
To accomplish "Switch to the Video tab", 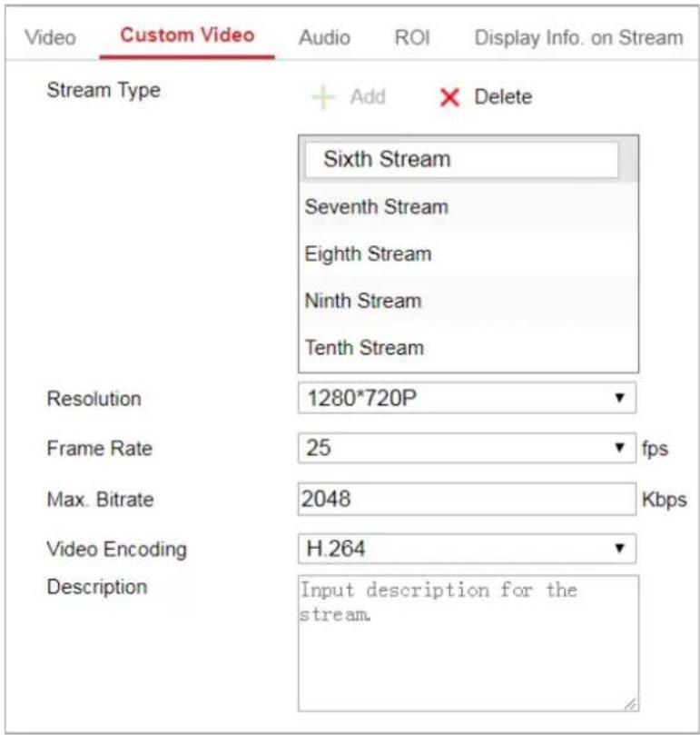I will (x=51, y=37).
